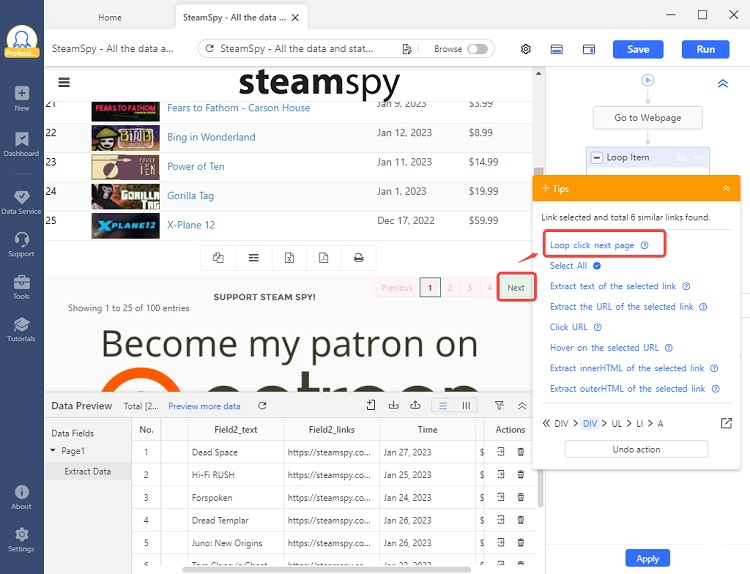The height and width of the screenshot is (574, 750).
Task: Click the add field icon in Data Preview
Action: [x=371, y=406]
